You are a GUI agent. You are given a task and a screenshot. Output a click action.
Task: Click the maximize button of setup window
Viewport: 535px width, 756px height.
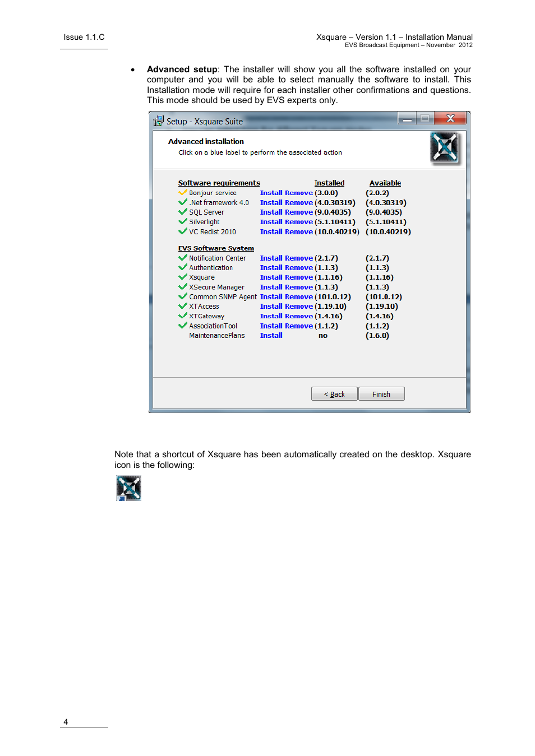(x=425, y=118)
